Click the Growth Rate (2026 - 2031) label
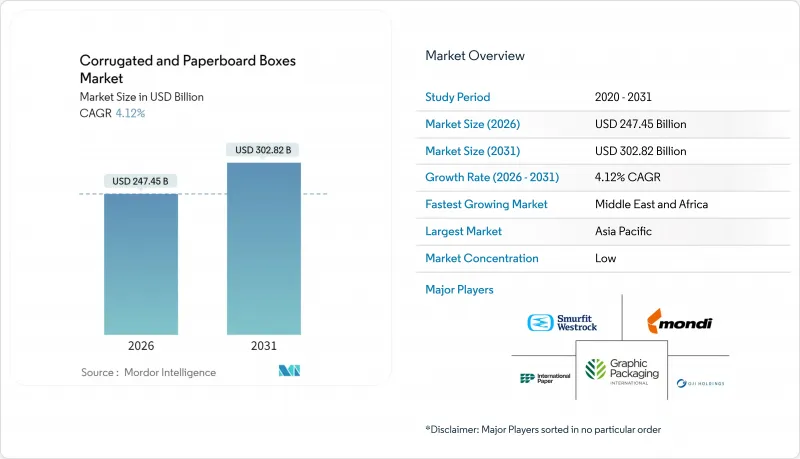800x459 pixels. 492,177
